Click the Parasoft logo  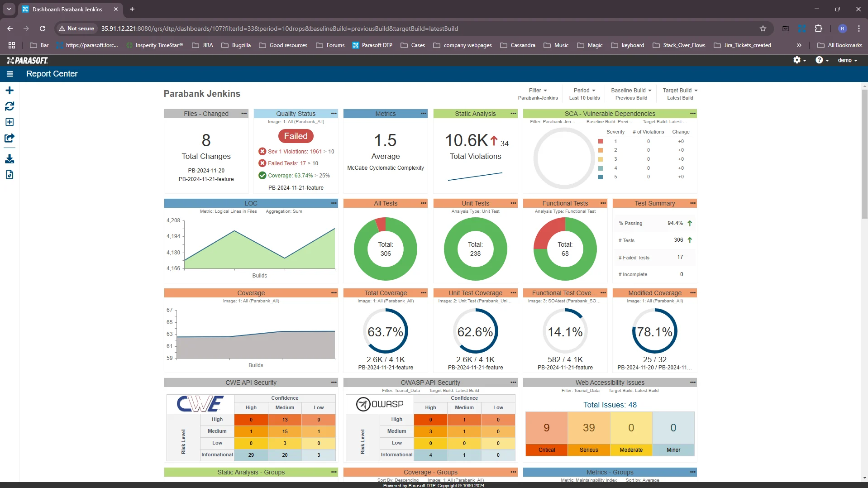click(x=28, y=60)
